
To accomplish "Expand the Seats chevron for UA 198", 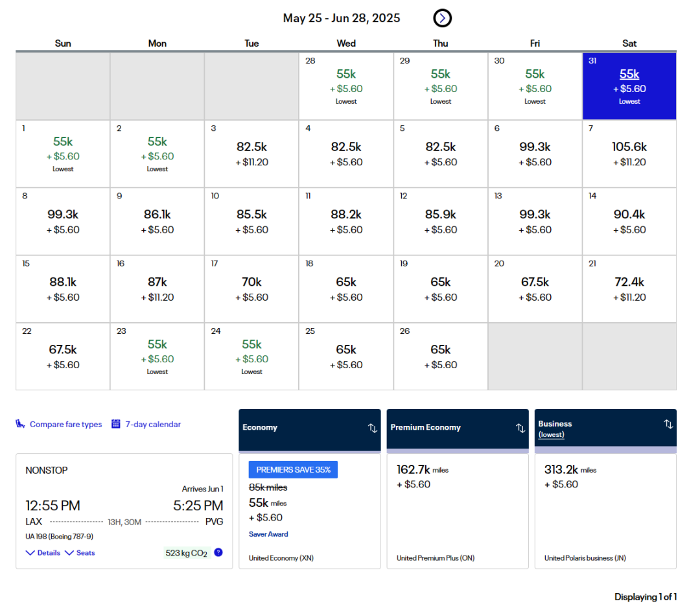I will (x=69, y=553).
